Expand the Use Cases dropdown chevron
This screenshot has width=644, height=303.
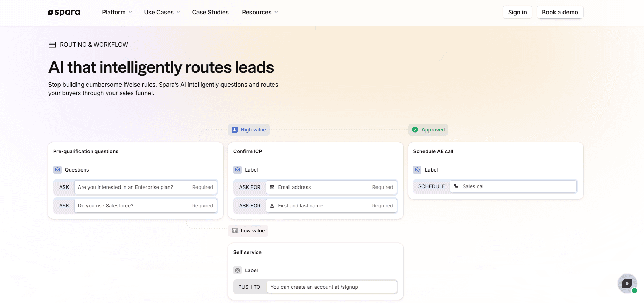pyautogui.click(x=178, y=12)
